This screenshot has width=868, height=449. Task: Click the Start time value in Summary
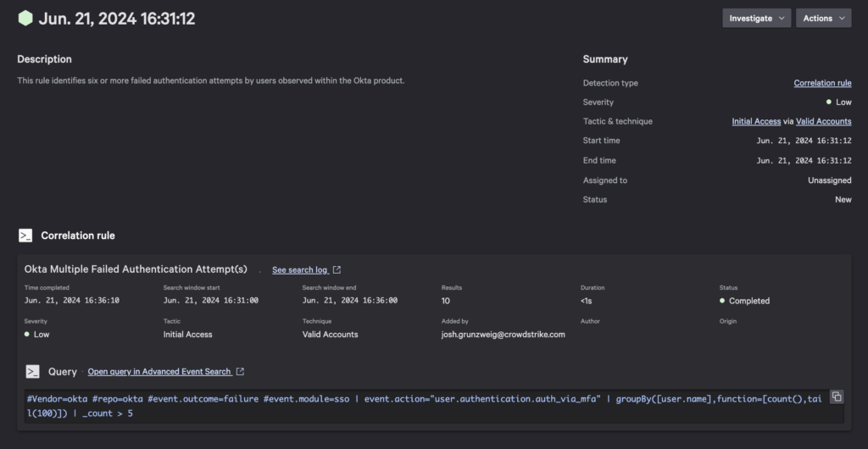804,141
